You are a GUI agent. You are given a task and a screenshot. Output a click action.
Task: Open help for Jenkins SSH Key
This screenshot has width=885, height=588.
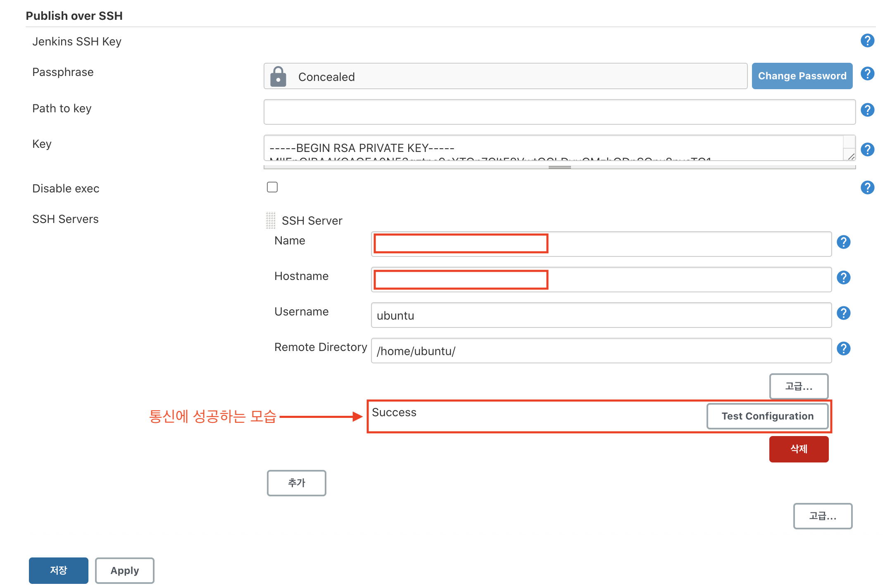tap(867, 40)
